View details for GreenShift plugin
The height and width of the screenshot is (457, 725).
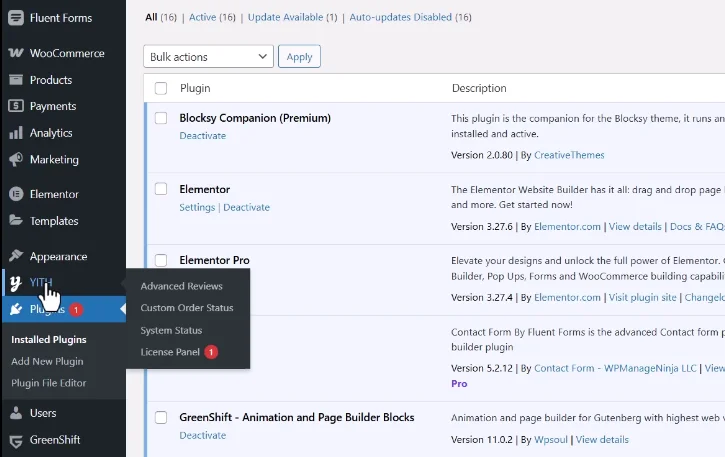click(x=602, y=439)
